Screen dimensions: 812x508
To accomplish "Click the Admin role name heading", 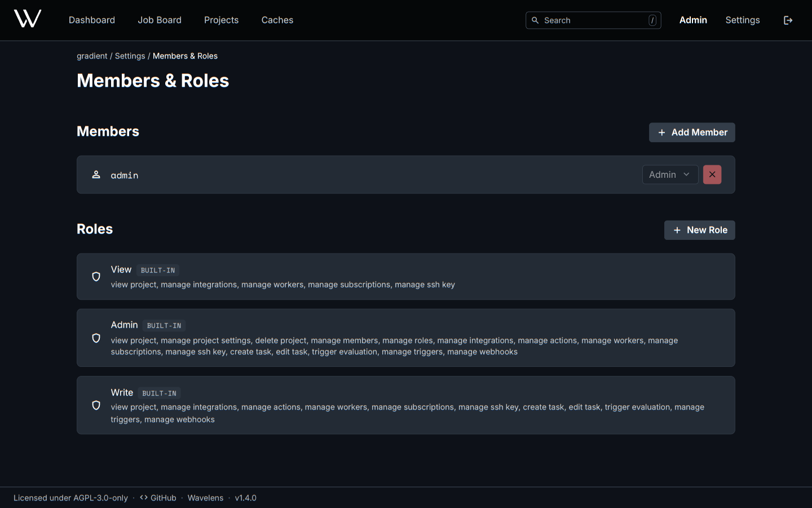I will pos(124,325).
